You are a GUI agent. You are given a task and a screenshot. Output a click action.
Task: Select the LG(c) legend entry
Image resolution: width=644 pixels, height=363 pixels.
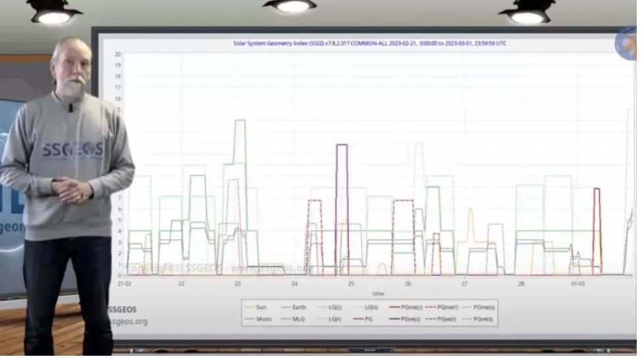[329, 308]
